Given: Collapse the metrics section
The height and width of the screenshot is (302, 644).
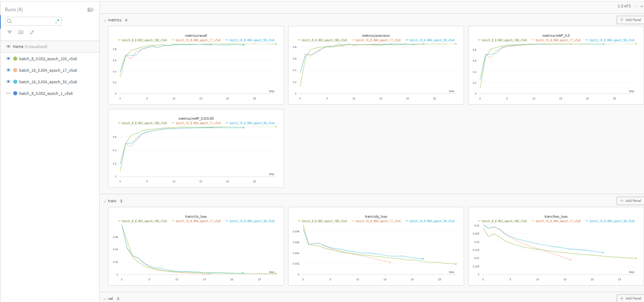Looking at the screenshot, I should [x=105, y=20].
